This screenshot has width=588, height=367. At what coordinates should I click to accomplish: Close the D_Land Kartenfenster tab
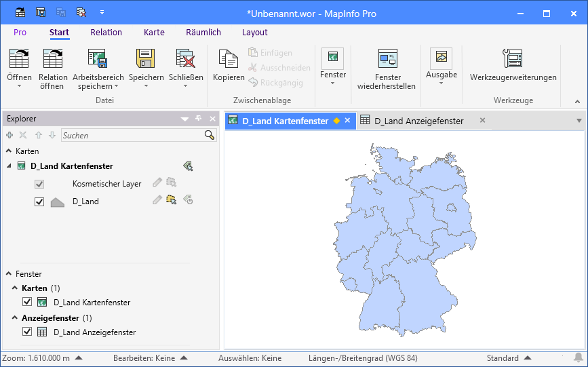[x=347, y=121]
